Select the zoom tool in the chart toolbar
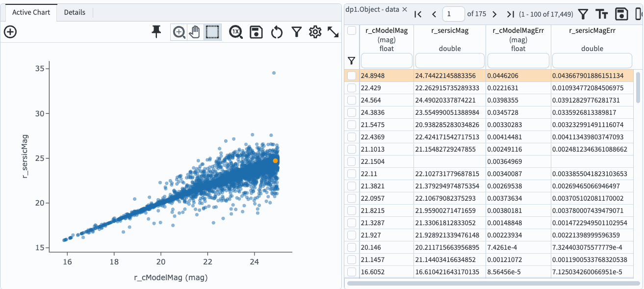The image size is (644, 289). [179, 32]
